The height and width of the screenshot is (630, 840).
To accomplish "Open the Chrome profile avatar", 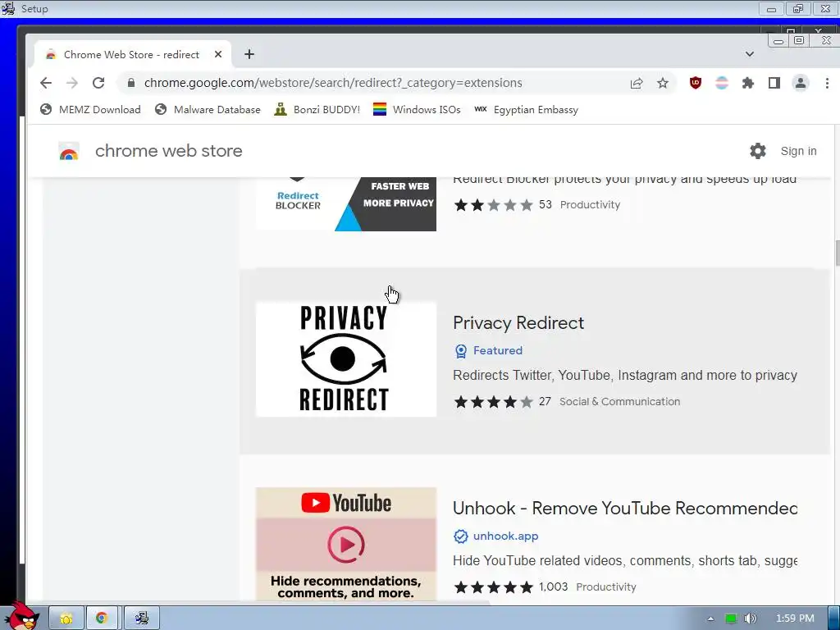I will 801,83.
